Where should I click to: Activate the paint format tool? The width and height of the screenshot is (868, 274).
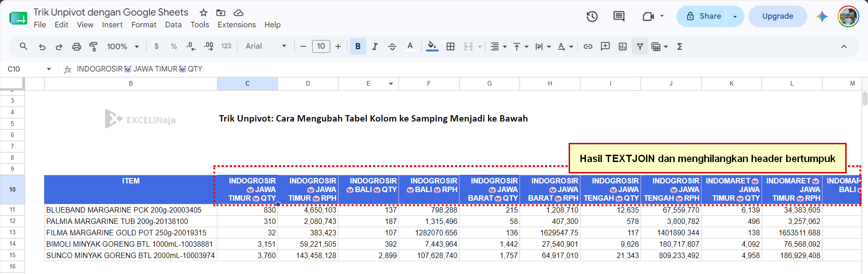tap(94, 46)
